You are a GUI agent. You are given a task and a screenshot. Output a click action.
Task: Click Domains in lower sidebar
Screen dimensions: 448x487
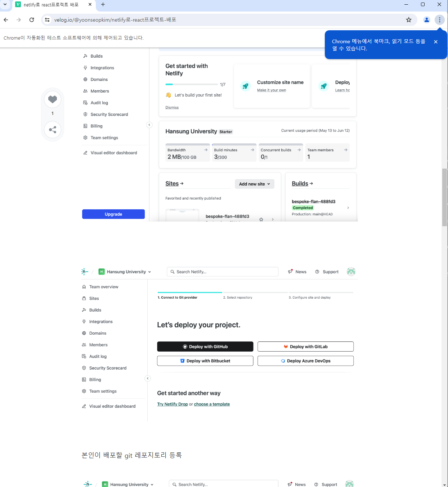pos(94,333)
